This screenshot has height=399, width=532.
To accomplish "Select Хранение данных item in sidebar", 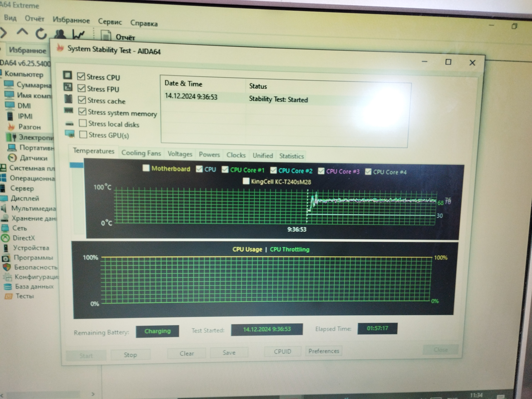I will click(34, 218).
